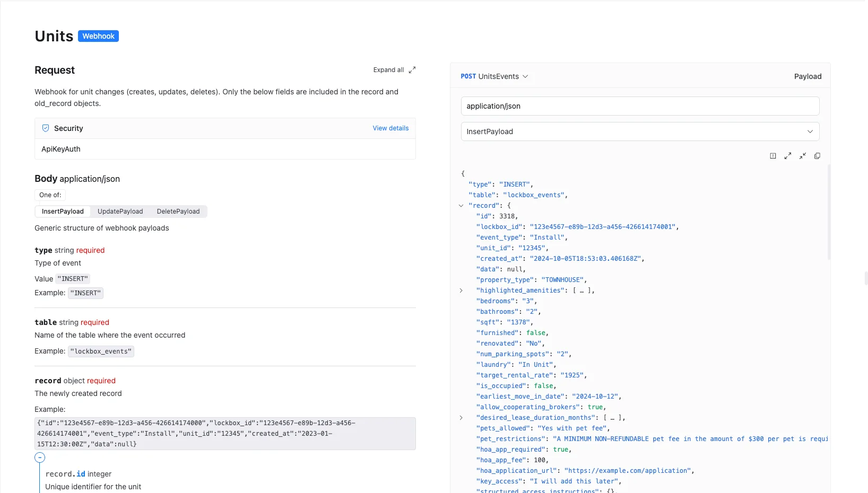Select the UpdatePayload option
Screen dimensions: 868x493
click(120, 211)
